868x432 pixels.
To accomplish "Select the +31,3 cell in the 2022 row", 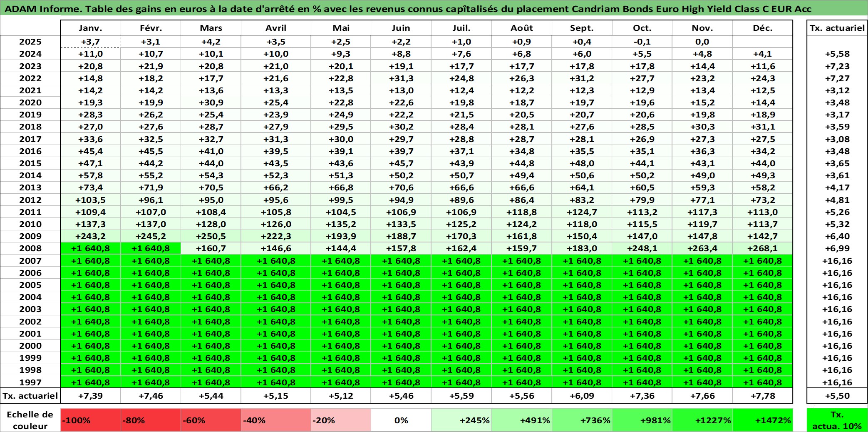I will pos(401,78).
